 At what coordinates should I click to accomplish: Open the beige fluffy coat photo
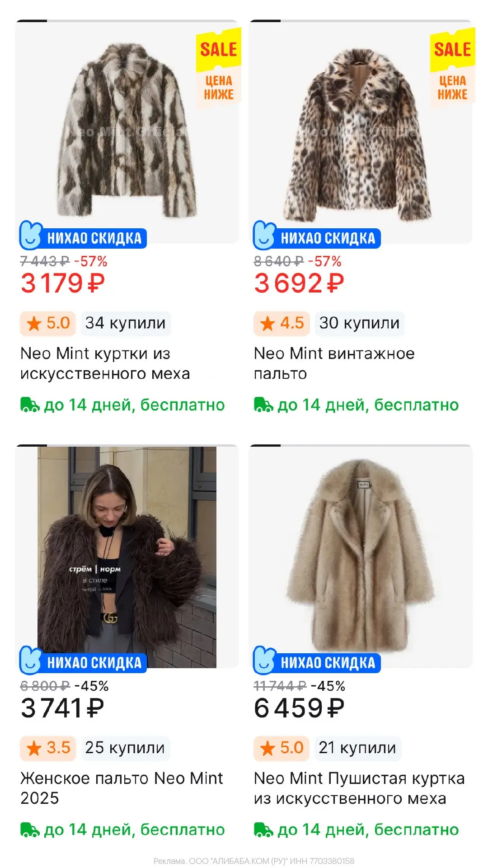click(x=361, y=557)
